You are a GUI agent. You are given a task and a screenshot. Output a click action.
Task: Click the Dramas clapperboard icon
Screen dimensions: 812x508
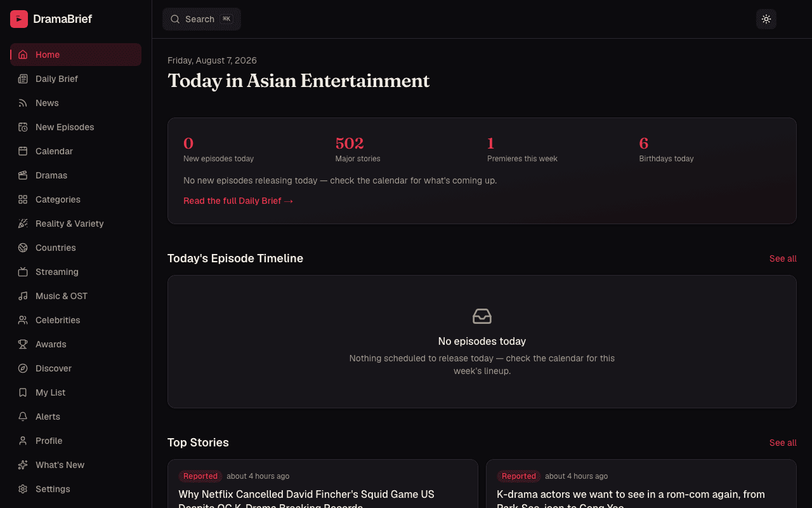23,175
